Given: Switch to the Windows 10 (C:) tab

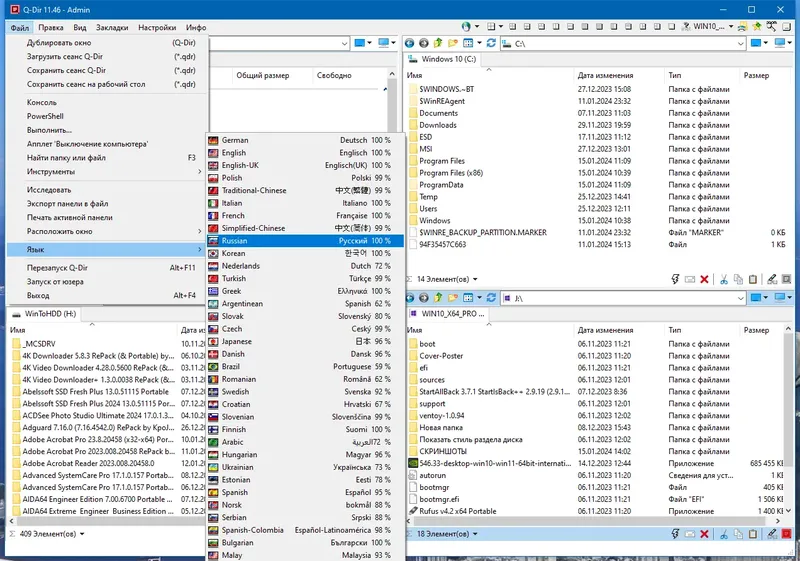Looking at the screenshot, I should (443, 59).
